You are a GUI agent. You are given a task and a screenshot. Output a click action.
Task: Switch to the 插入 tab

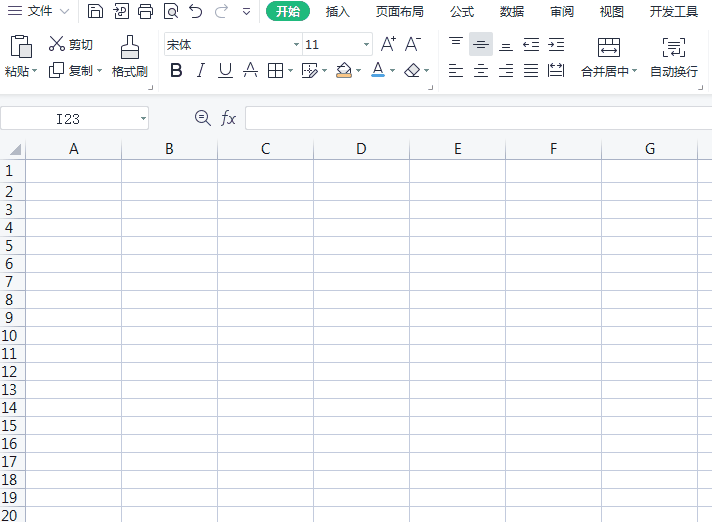pyautogui.click(x=337, y=11)
